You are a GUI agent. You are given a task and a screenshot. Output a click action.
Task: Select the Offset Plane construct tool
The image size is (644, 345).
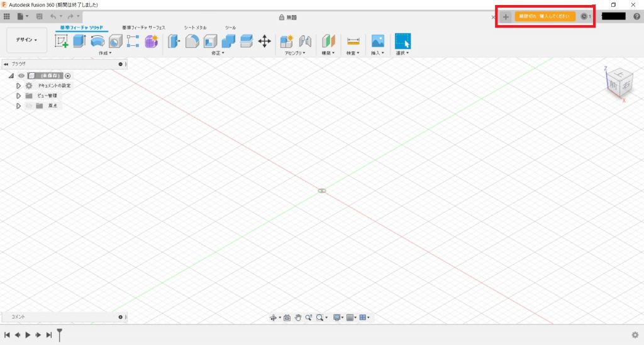[x=328, y=41]
